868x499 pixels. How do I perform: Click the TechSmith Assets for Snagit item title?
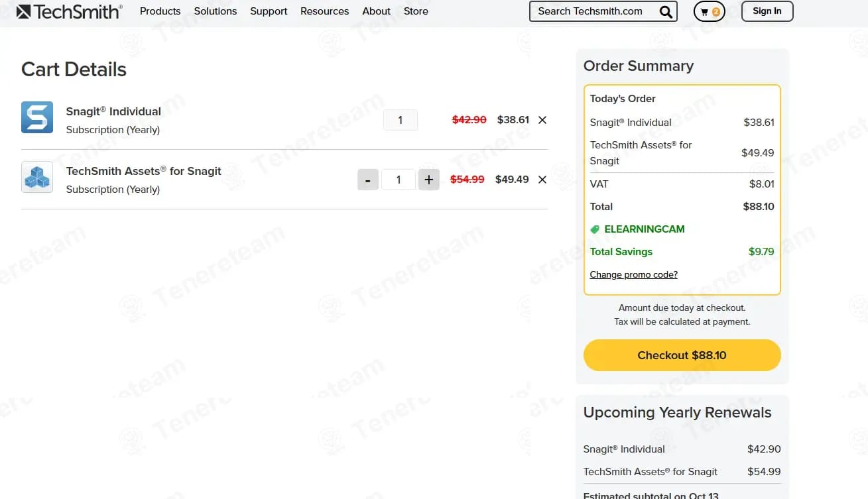[144, 171]
